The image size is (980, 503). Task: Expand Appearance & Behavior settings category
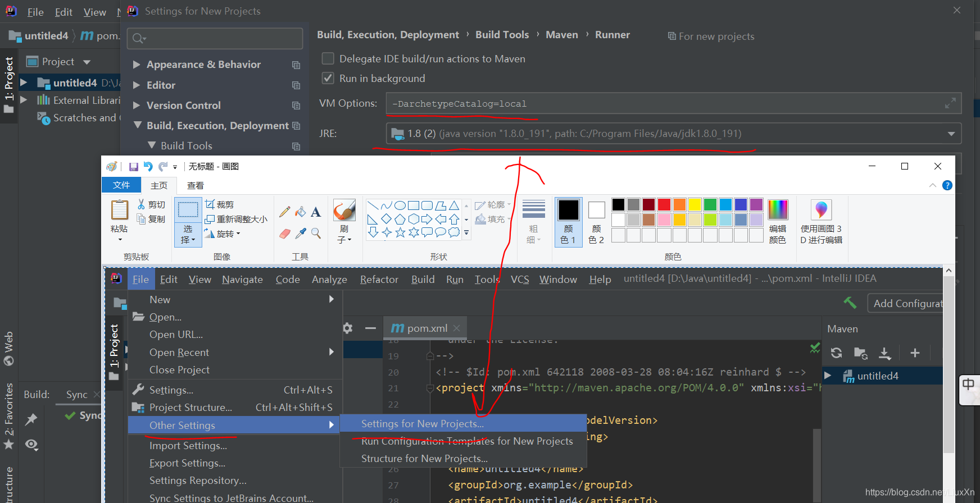[x=137, y=65]
